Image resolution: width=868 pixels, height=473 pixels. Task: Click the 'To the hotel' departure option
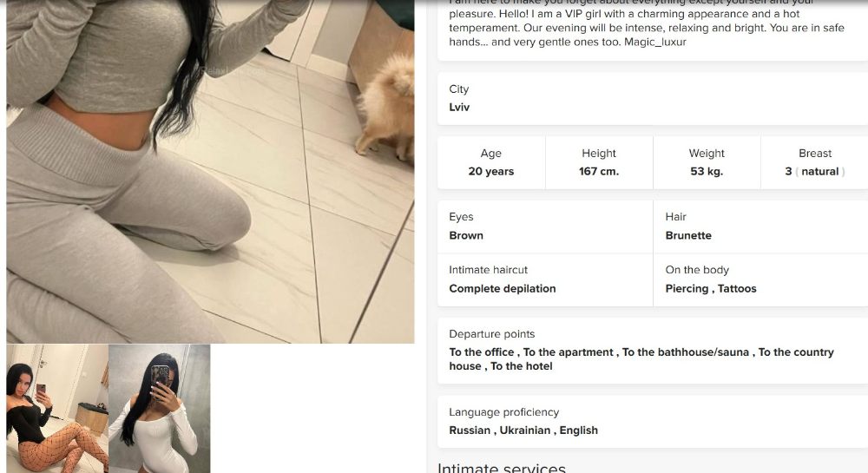pos(522,366)
